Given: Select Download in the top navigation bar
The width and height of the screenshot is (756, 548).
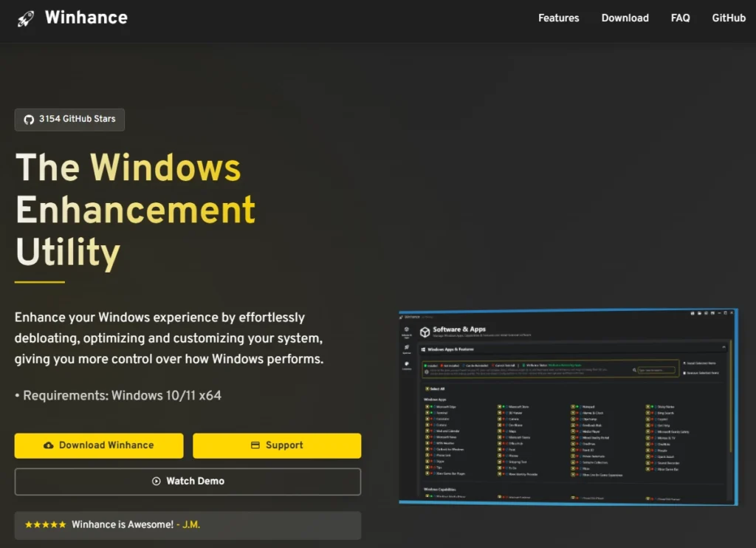Looking at the screenshot, I should tap(625, 18).
